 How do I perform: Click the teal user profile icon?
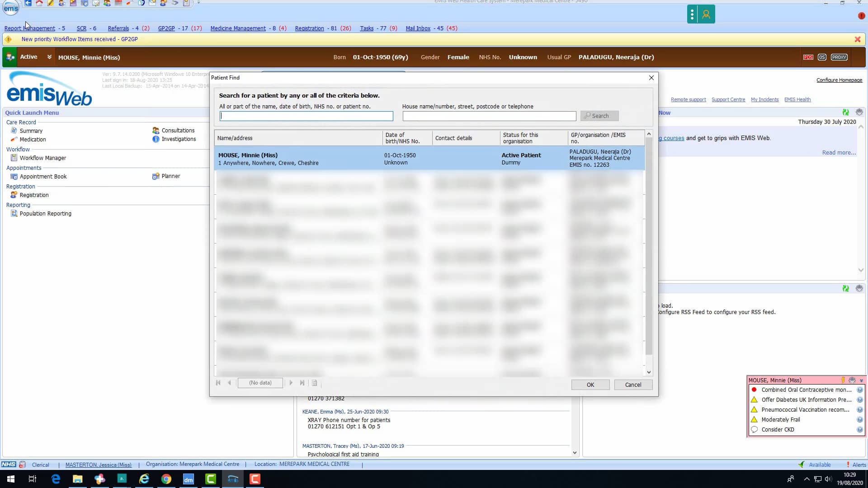pos(706,14)
